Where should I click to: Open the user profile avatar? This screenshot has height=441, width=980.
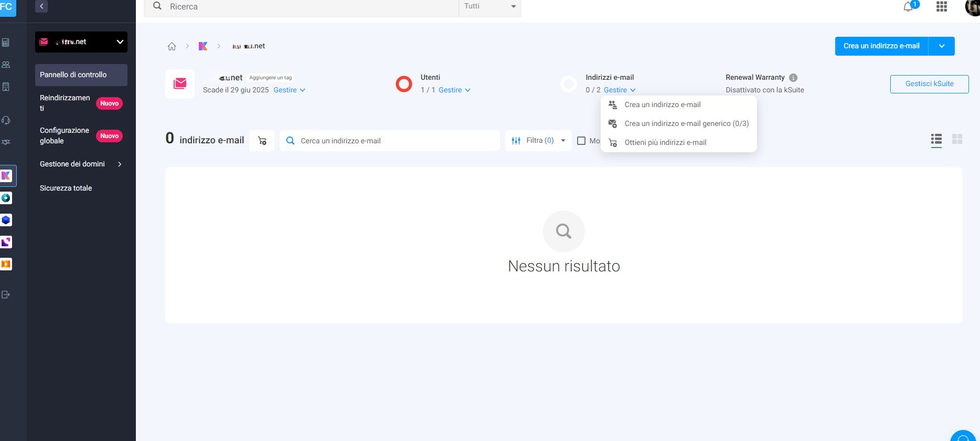(x=973, y=7)
